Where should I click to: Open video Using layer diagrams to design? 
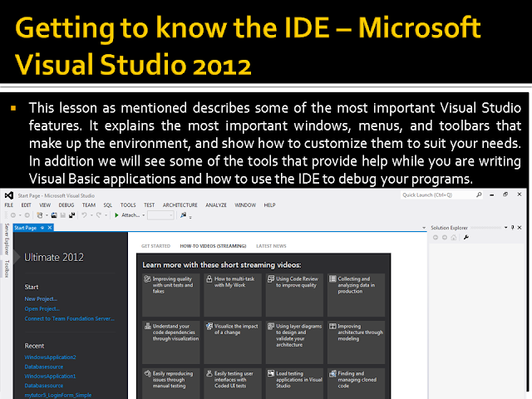[x=294, y=342]
